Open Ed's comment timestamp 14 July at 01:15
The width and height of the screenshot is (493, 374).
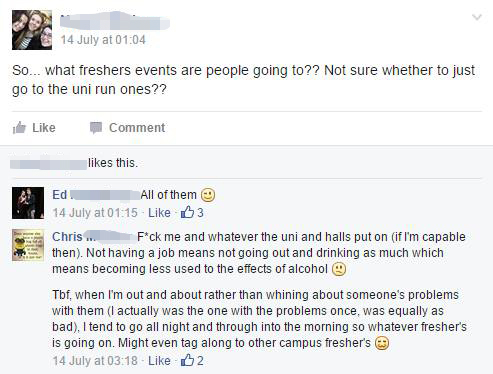coord(95,213)
